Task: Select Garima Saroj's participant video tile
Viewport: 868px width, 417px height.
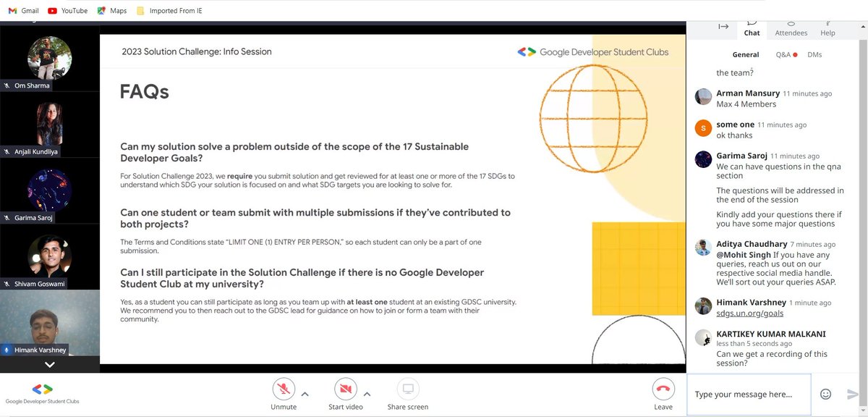Action: point(49,191)
